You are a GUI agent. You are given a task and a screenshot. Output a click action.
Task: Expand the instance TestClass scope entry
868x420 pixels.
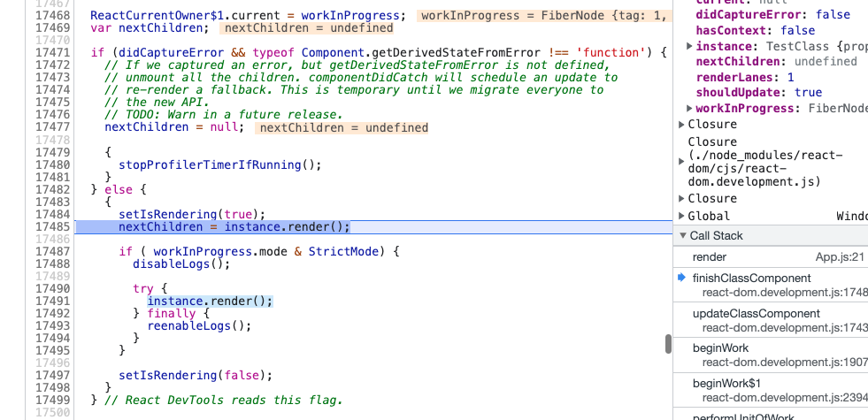click(690, 46)
